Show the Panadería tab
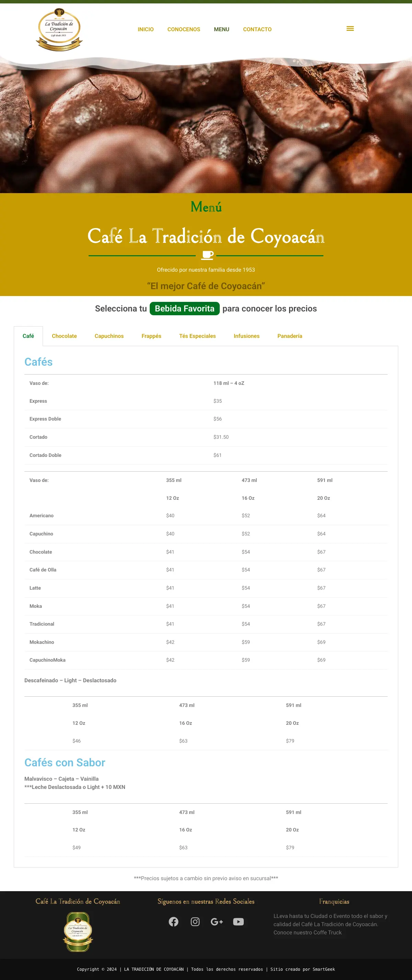The height and width of the screenshot is (980, 412). click(x=290, y=336)
